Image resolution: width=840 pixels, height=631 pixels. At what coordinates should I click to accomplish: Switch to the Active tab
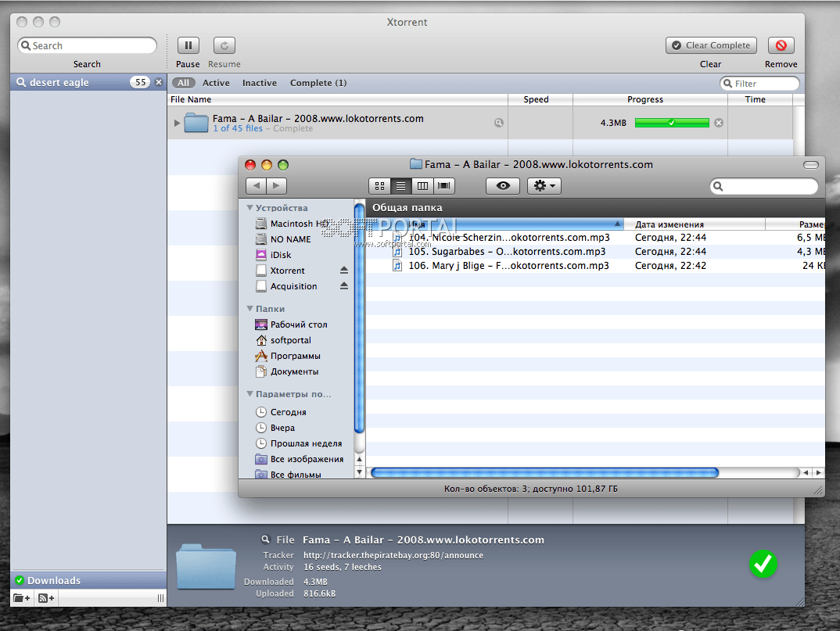216,83
